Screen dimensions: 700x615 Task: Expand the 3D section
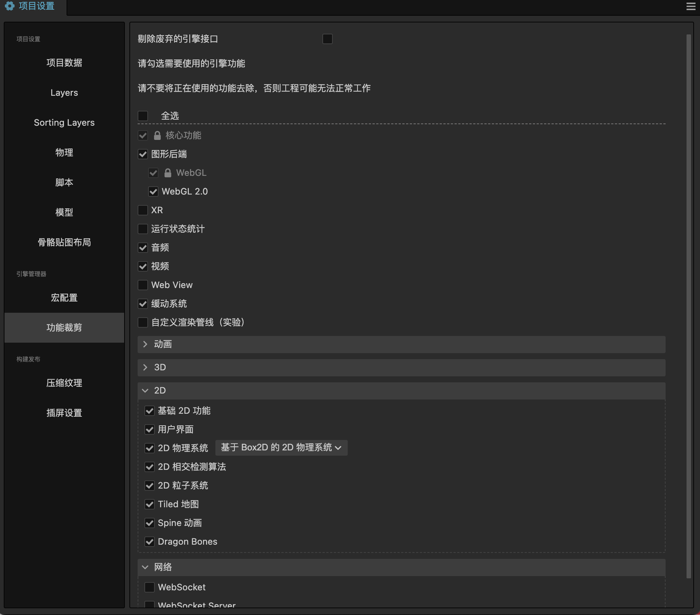click(145, 367)
